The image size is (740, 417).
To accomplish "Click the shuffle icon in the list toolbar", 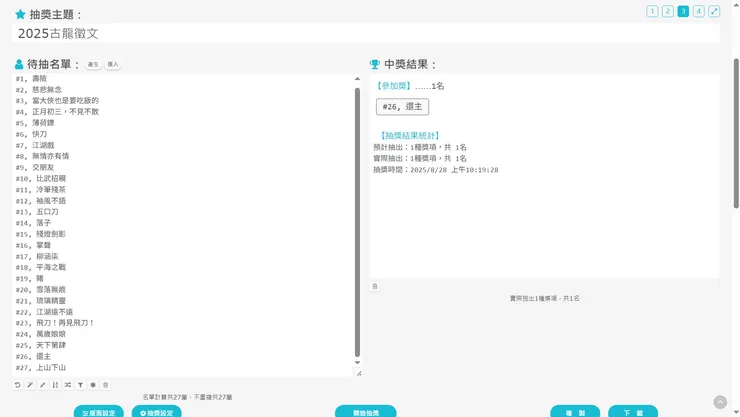I will (x=68, y=385).
